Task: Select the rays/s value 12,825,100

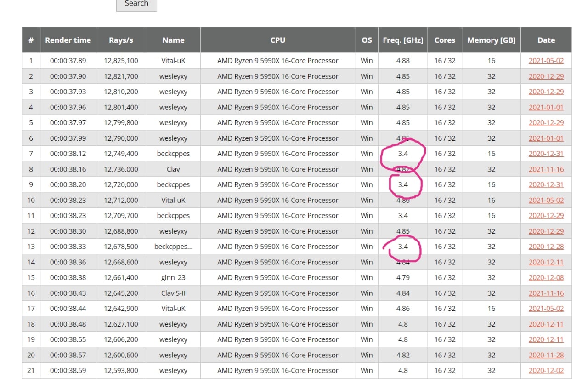Action: click(x=121, y=61)
